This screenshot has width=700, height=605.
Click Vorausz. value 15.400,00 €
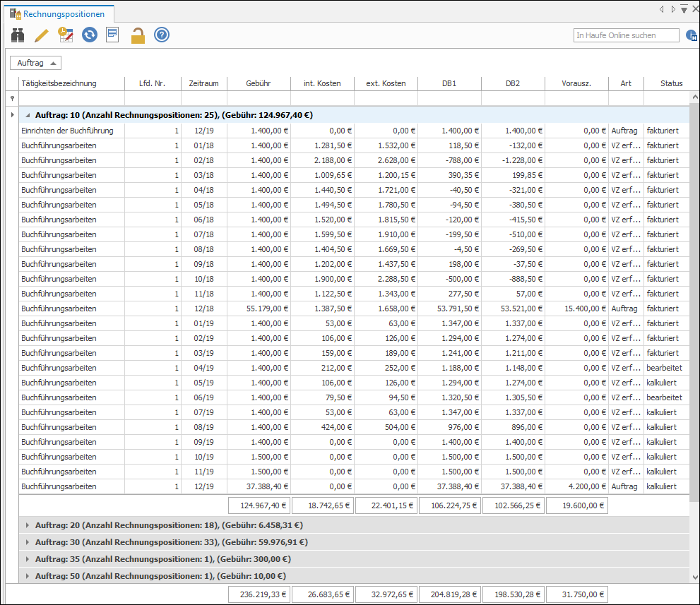click(x=585, y=309)
